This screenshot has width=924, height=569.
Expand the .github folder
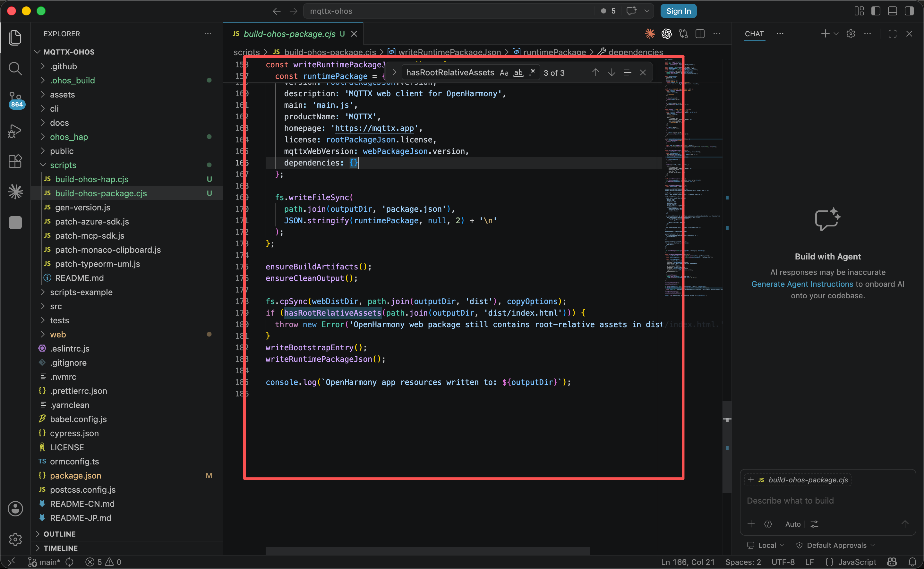43,66
